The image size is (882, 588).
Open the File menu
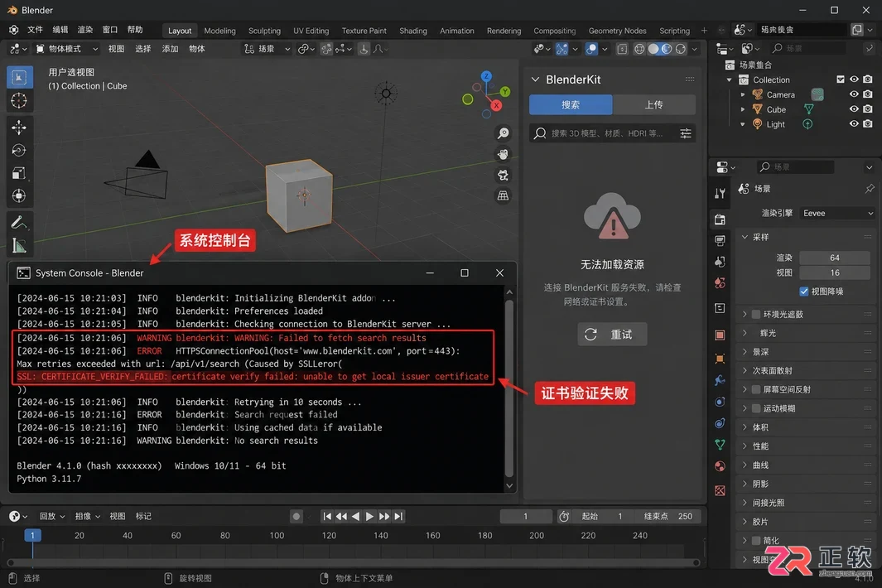pos(35,30)
